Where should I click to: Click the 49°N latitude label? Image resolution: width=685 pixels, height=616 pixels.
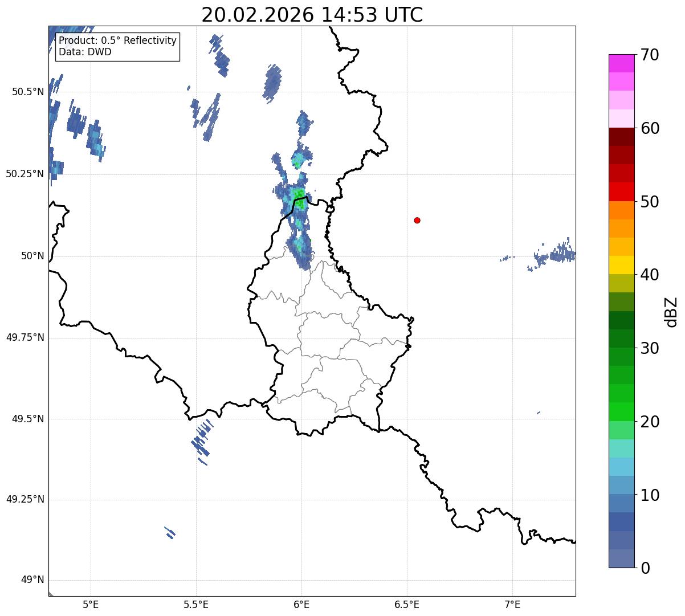[32, 580]
